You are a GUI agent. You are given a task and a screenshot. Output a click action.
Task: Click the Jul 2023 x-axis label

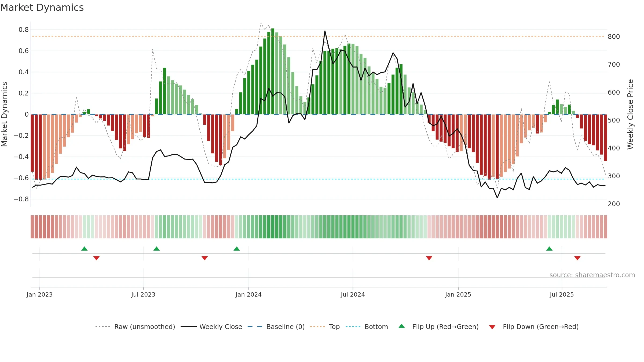[x=143, y=294]
